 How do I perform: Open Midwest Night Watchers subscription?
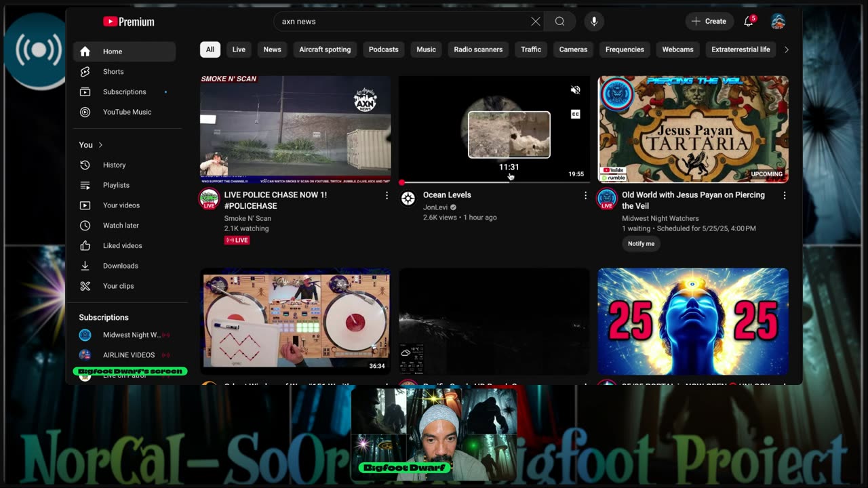[125, 335]
